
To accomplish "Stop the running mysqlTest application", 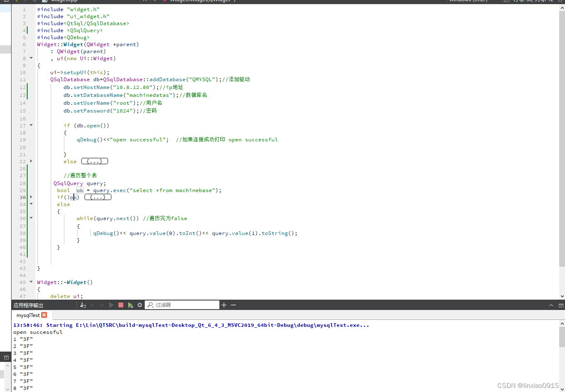I will (120, 305).
